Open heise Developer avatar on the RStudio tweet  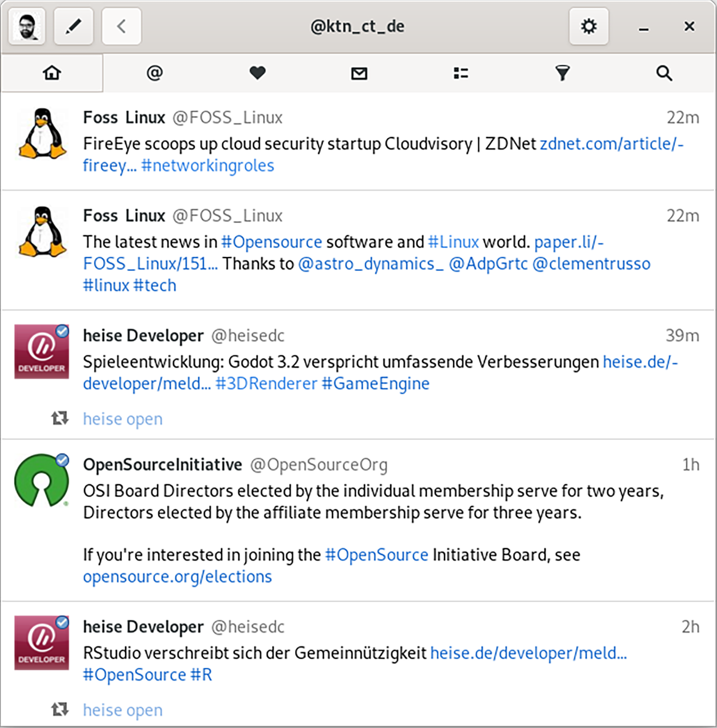42,643
